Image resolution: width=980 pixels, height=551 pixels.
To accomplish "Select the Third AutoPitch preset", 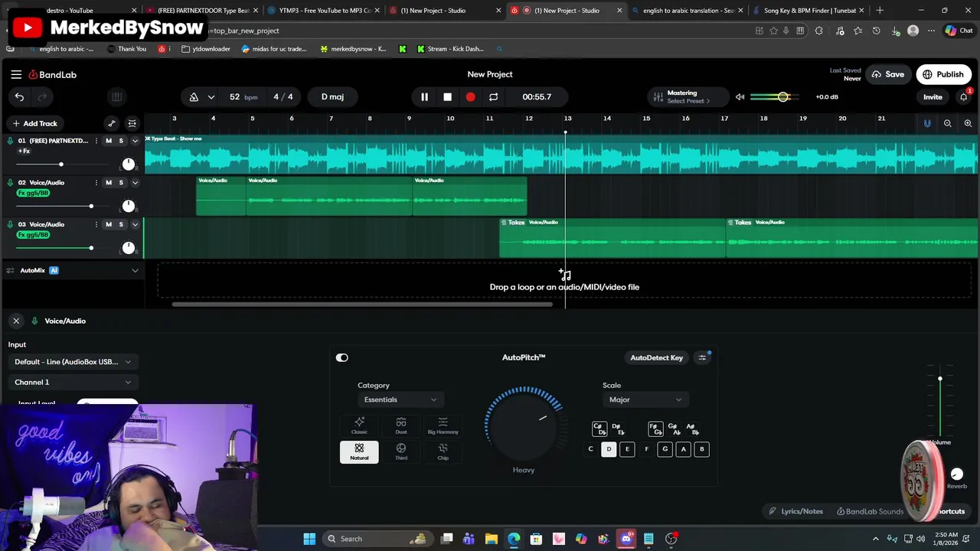I will point(401,452).
